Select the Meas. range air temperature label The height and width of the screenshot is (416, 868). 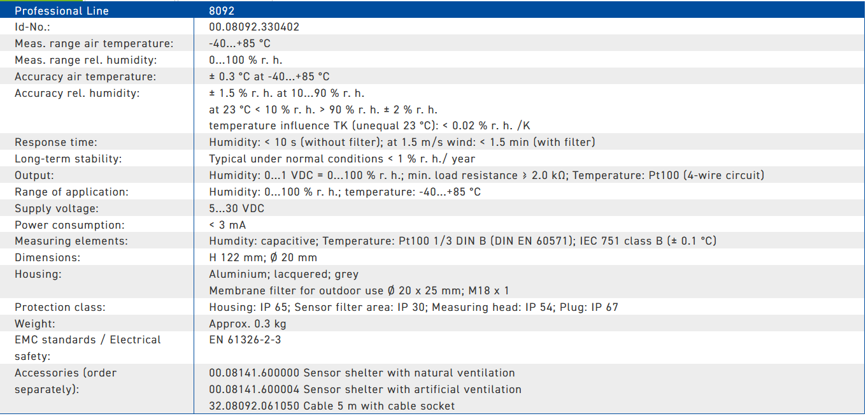94,44
